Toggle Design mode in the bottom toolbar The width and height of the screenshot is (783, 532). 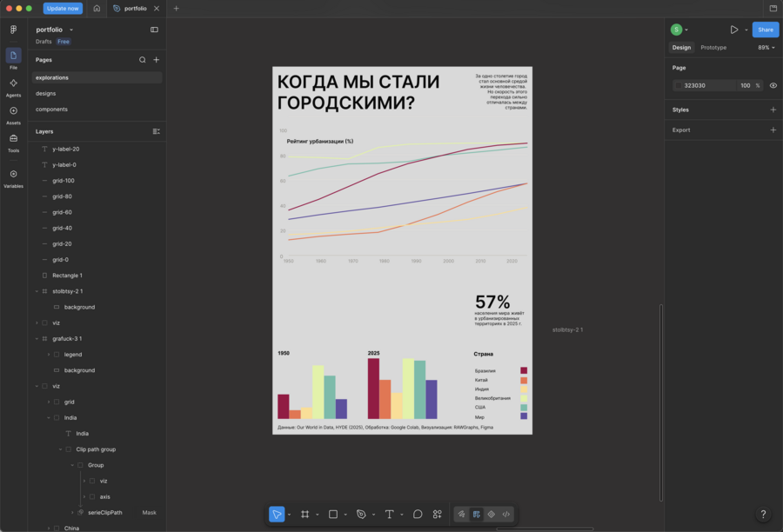(x=477, y=514)
